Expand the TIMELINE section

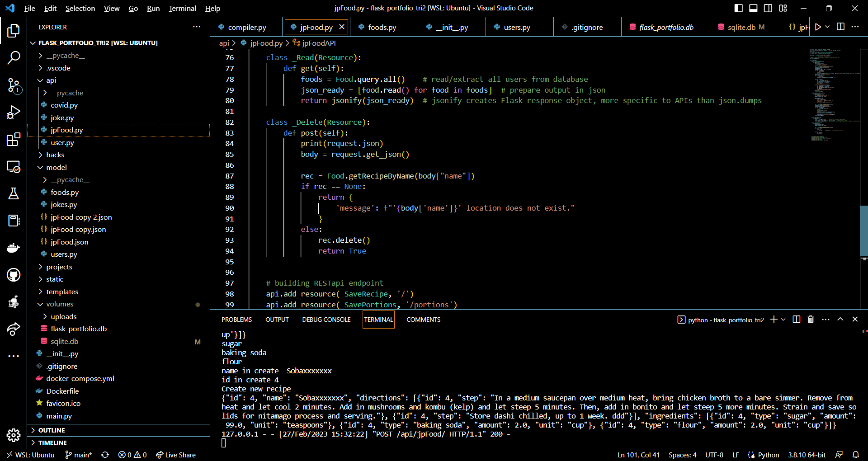click(118, 443)
